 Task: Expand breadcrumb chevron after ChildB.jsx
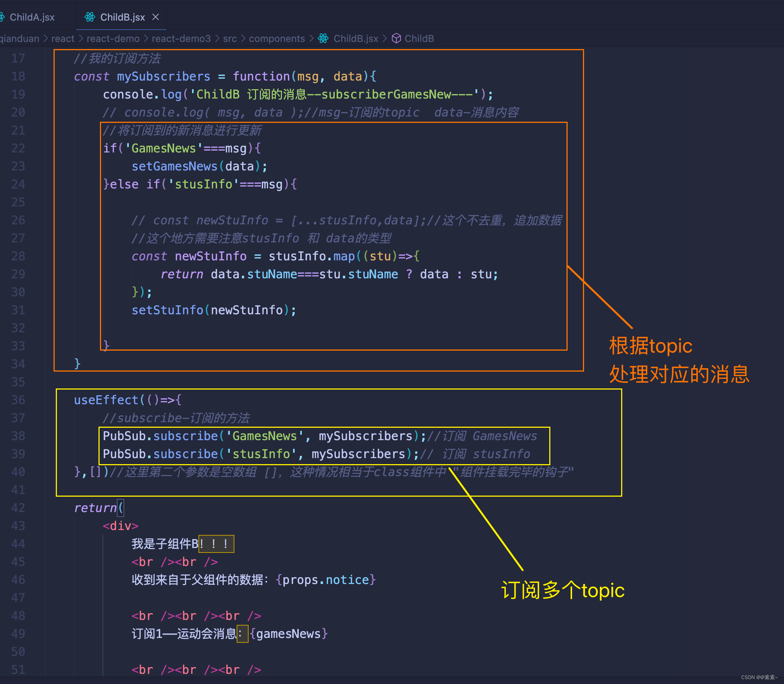click(x=385, y=39)
